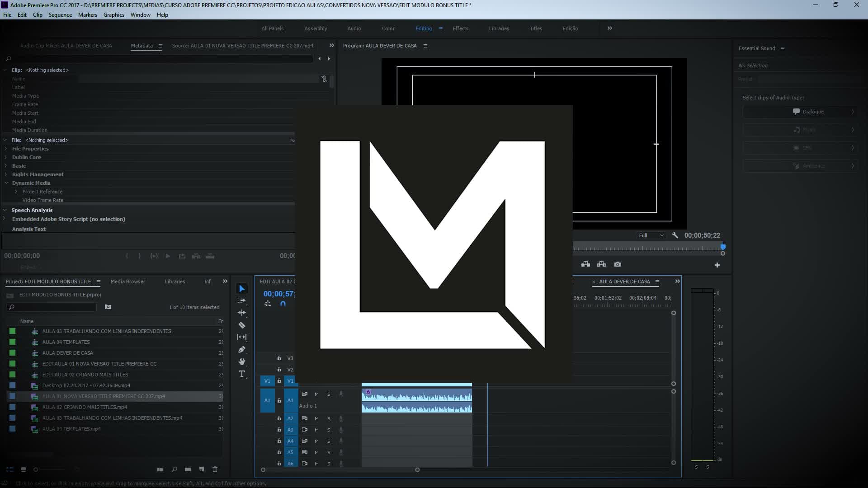The image size is (868, 488).
Task: Mute audio track A2
Action: pyautogui.click(x=316, y=418)
